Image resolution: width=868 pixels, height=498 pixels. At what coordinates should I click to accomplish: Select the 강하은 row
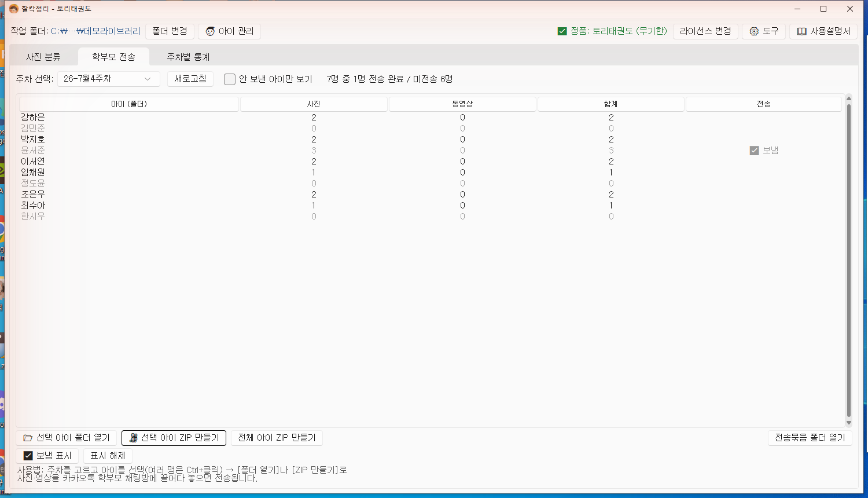431,118
